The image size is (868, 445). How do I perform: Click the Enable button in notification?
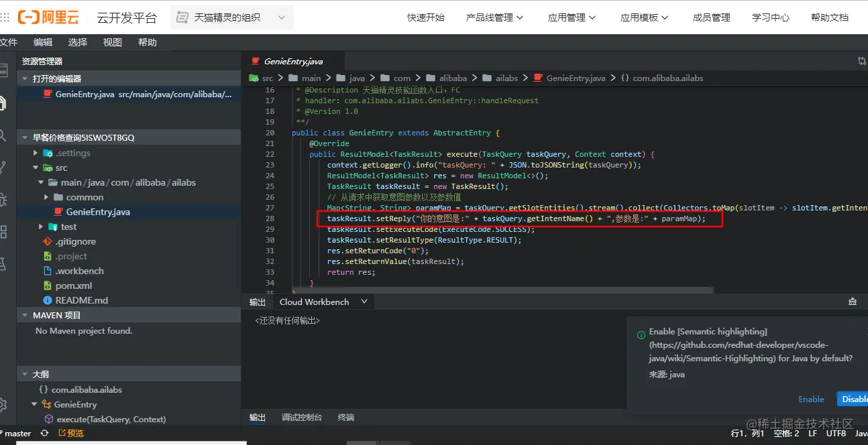(x=811, y=399)
